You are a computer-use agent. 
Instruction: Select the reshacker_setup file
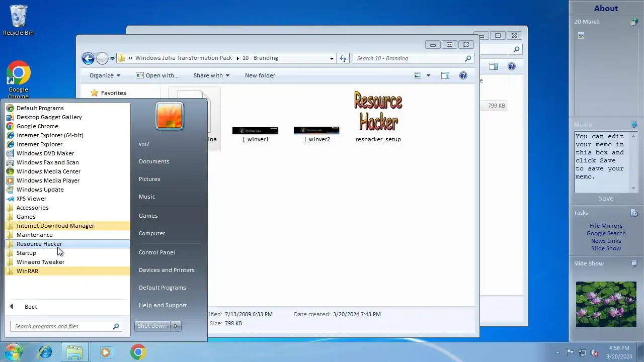point(378,116)
